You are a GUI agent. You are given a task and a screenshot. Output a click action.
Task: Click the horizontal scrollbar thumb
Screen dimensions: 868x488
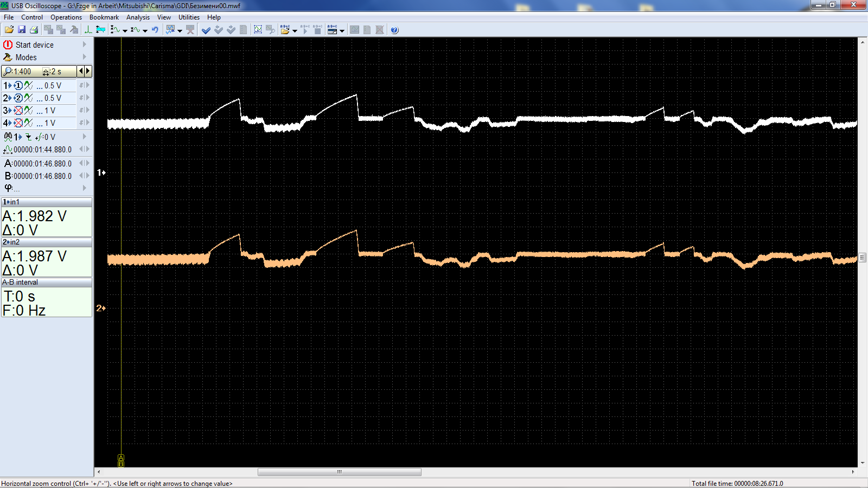click(x=339, y=472)
